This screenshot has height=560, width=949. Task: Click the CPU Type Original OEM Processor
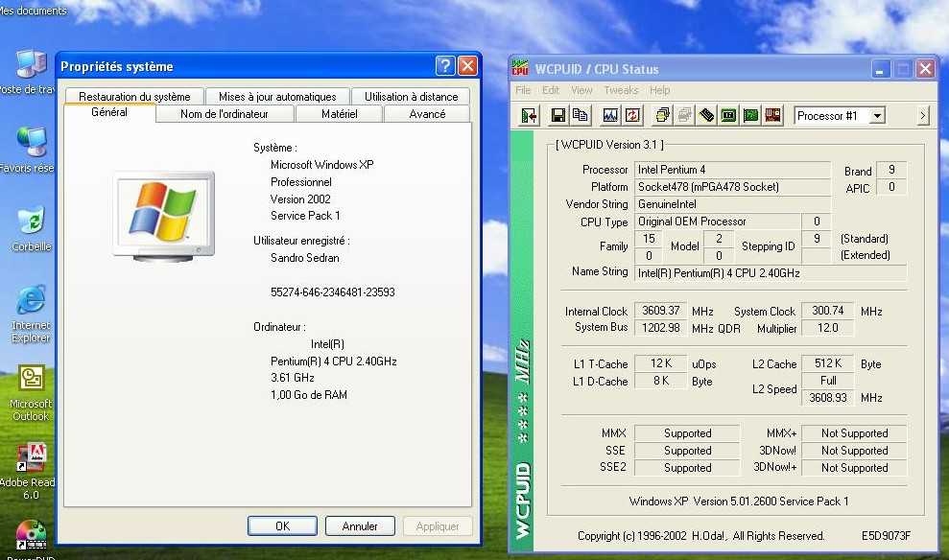717,222
